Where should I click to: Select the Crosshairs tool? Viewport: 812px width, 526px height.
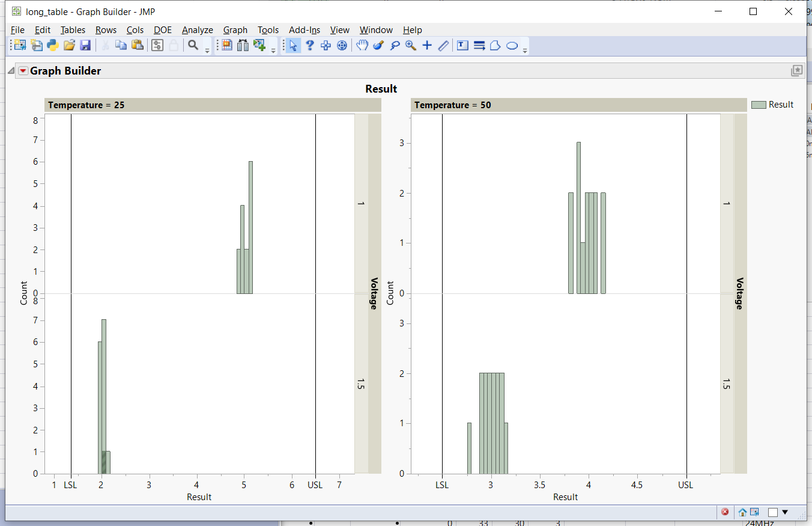(427, 45)
